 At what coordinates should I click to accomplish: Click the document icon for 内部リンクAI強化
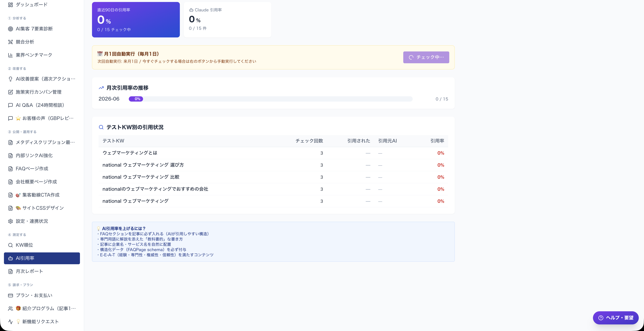(x=10, y=156)
